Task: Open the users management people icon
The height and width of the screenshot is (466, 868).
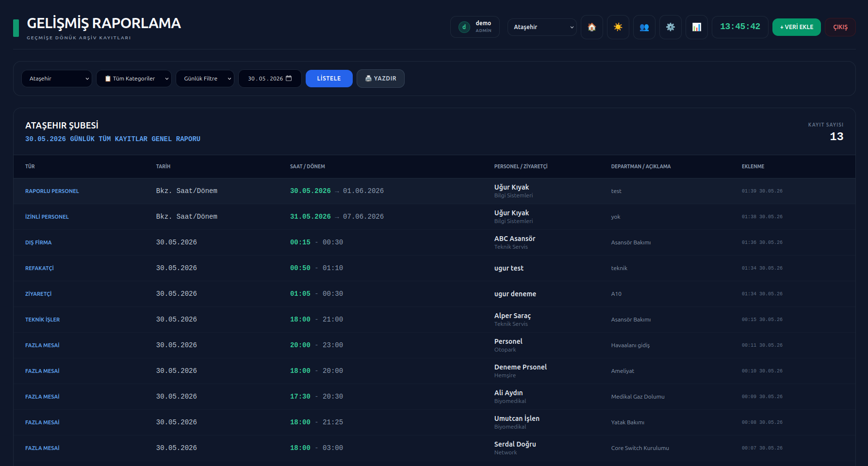Action: pos(644,27)
